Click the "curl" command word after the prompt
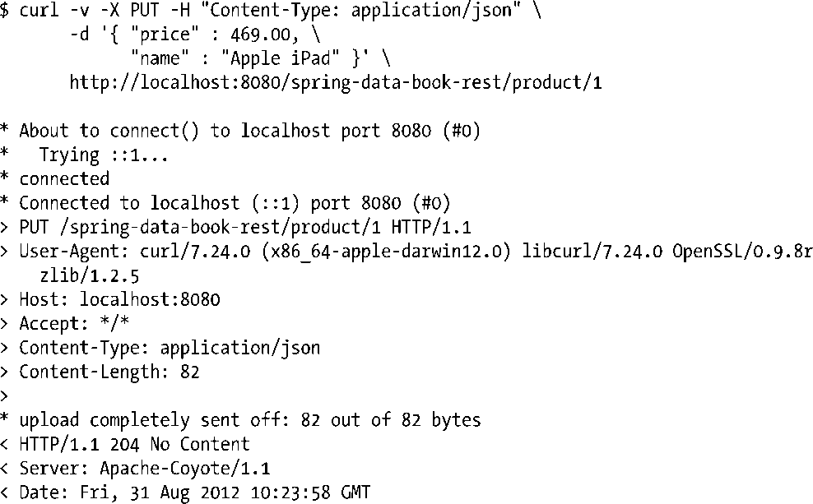This screenshot has width=813, height=504. [39, 12]
